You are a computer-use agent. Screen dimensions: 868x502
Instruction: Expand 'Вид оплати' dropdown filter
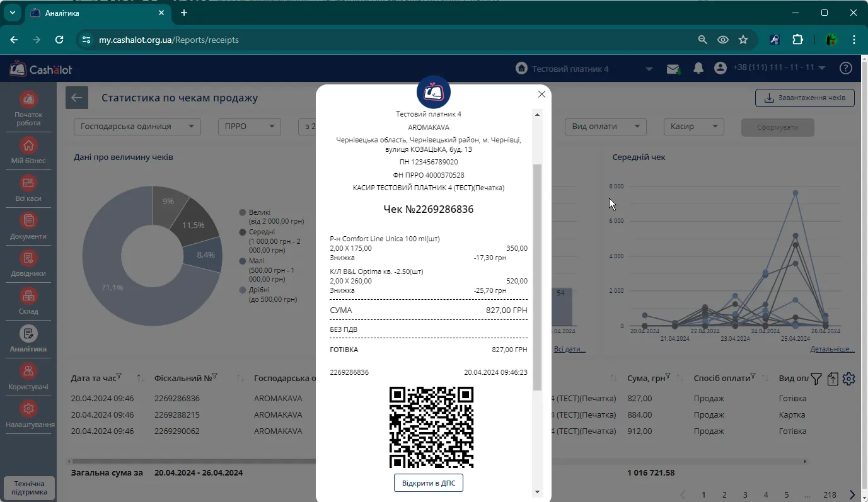click(606, 127)
